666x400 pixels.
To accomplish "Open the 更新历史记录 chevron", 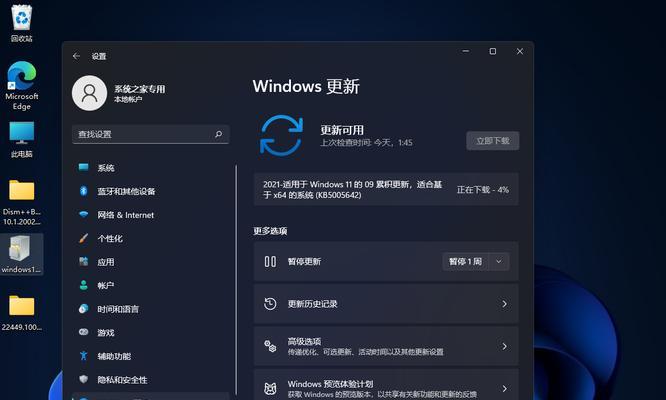I will [504, 304].
